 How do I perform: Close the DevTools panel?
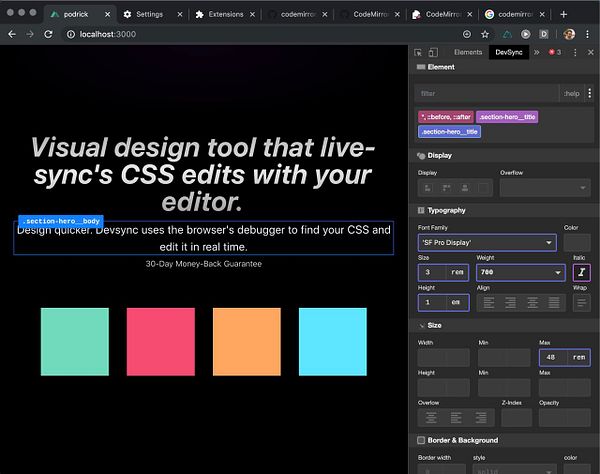click(590, 52)
